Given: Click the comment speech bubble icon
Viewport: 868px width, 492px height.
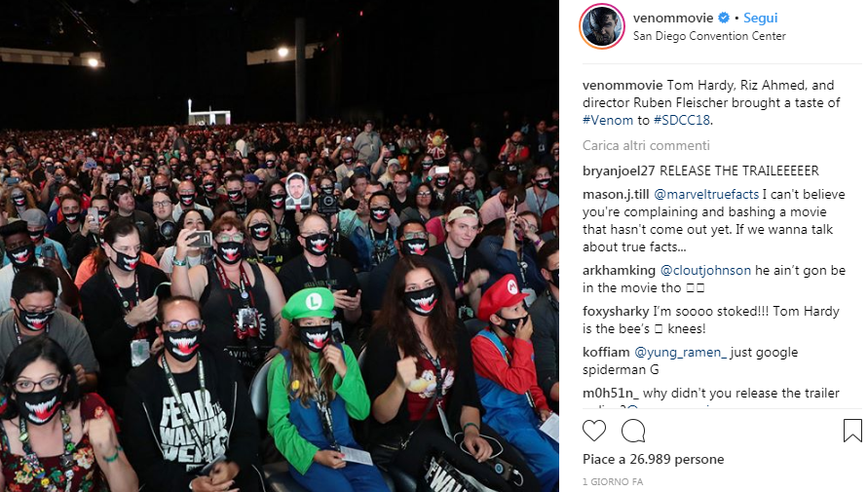Looking at the screenshot, I should pyautogui.click(x=633, y=431).
